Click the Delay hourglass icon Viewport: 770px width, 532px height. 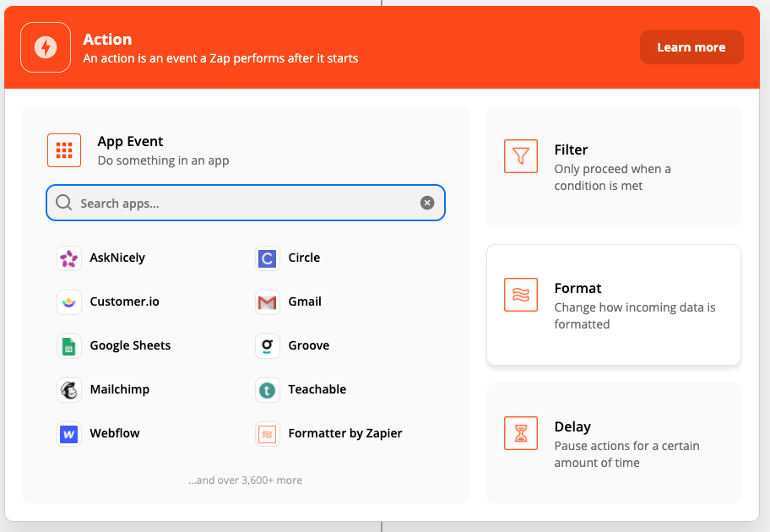point(521,433)
